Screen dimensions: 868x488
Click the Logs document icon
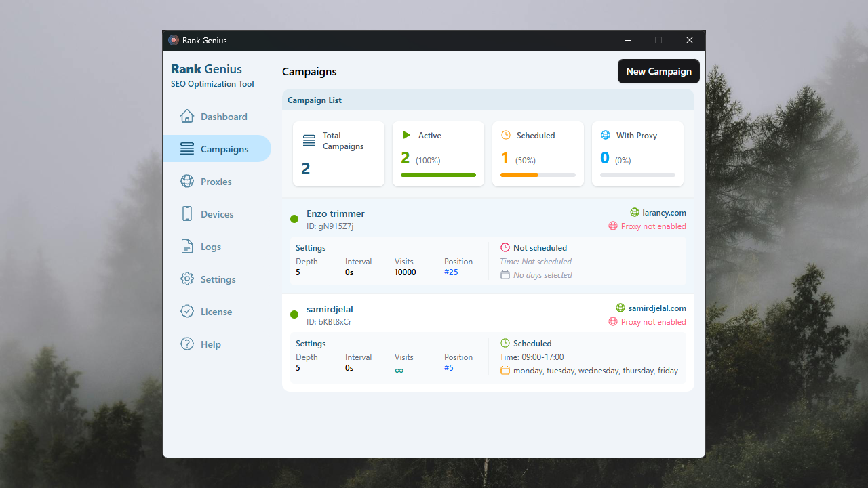(x=187, y=247)
